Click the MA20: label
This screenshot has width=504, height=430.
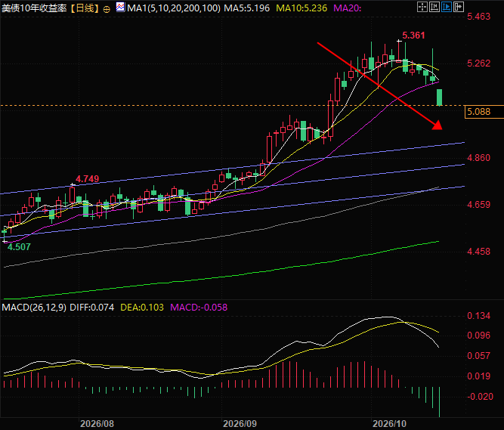click(348, 8)
